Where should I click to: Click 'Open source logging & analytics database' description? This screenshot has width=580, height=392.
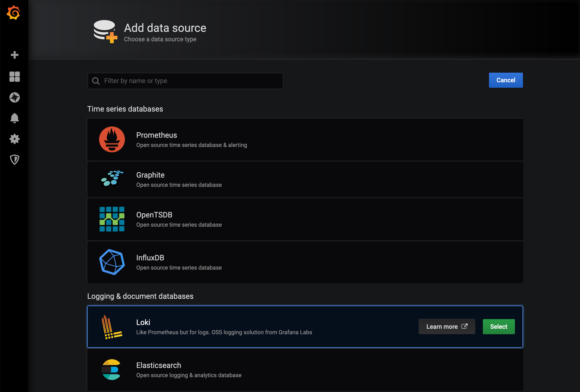pyautogui.click(x=189, y=375)
